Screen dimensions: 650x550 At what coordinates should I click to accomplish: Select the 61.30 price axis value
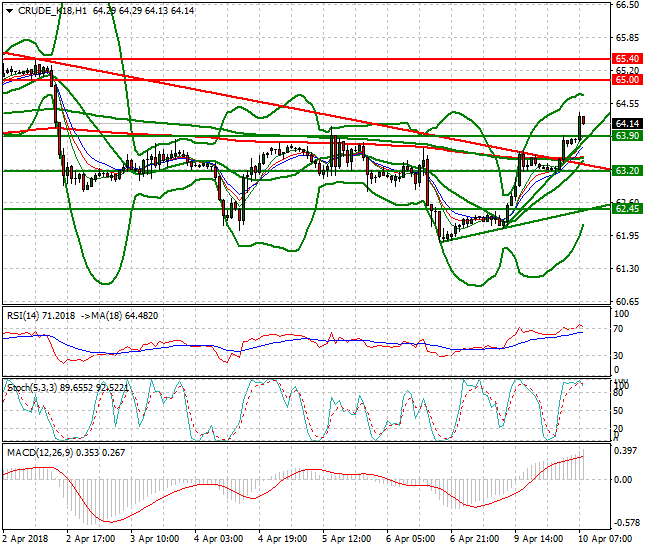click(x=627, y=269)
